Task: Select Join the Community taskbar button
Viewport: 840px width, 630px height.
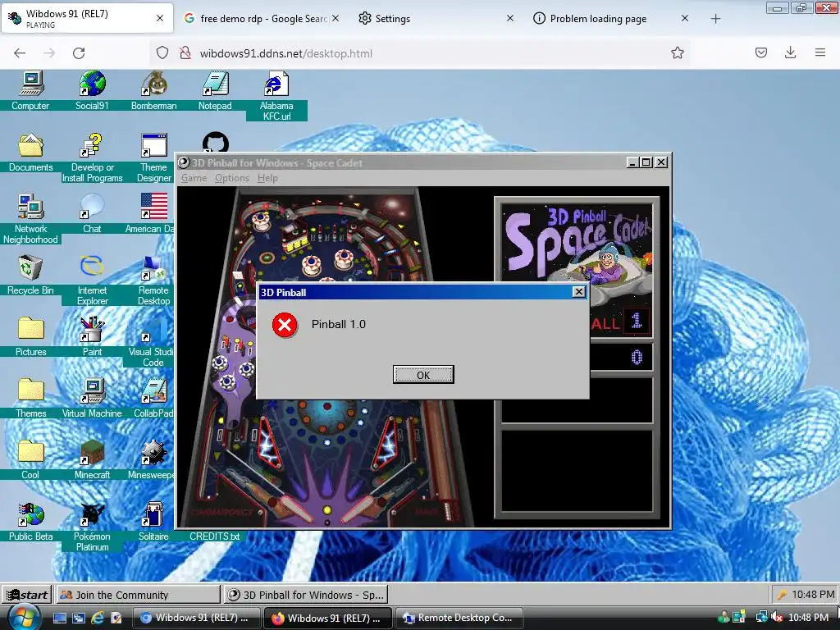Action: coord(138,595)
